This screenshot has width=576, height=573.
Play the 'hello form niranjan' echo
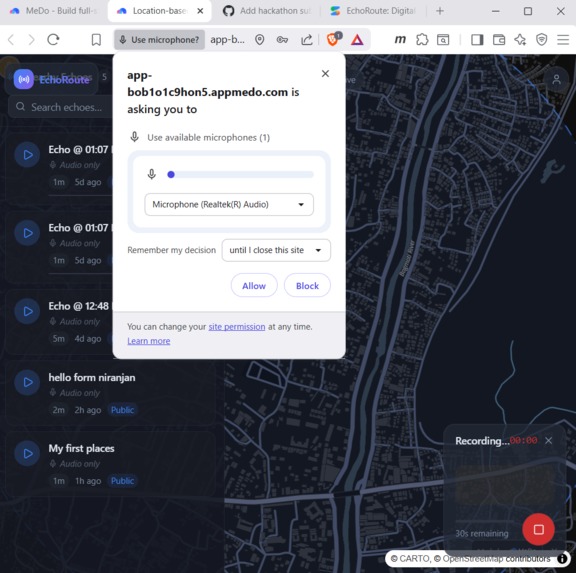(27, 382)
